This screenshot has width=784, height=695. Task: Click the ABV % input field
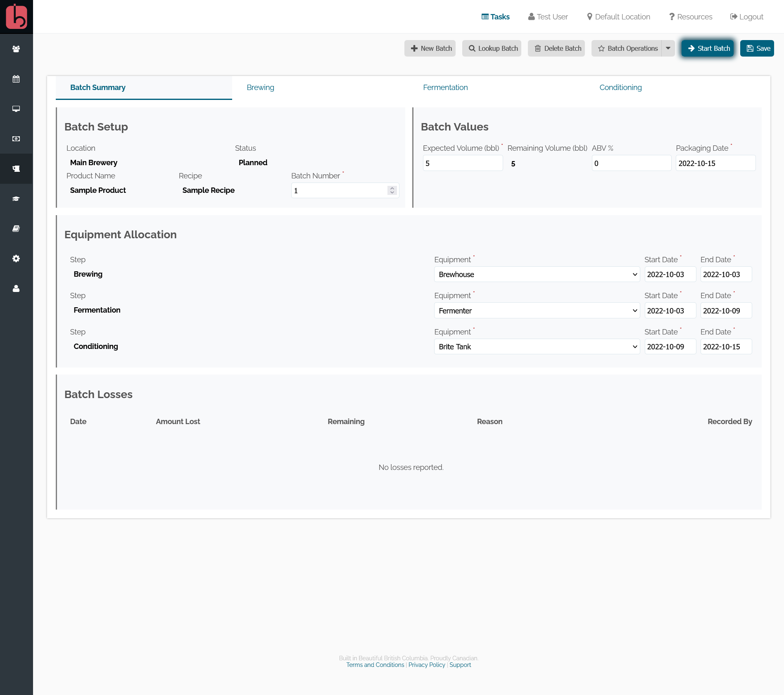click(x=631, y=163)
